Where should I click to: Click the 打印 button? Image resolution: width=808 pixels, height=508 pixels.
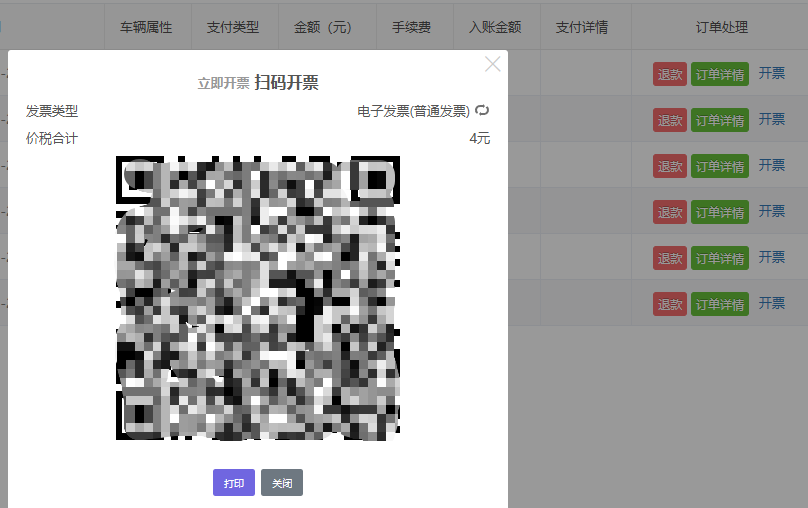234,483
